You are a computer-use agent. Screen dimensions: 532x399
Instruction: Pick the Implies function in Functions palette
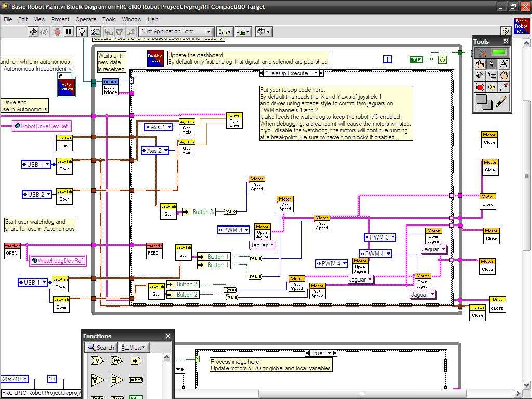click(136, 361)
